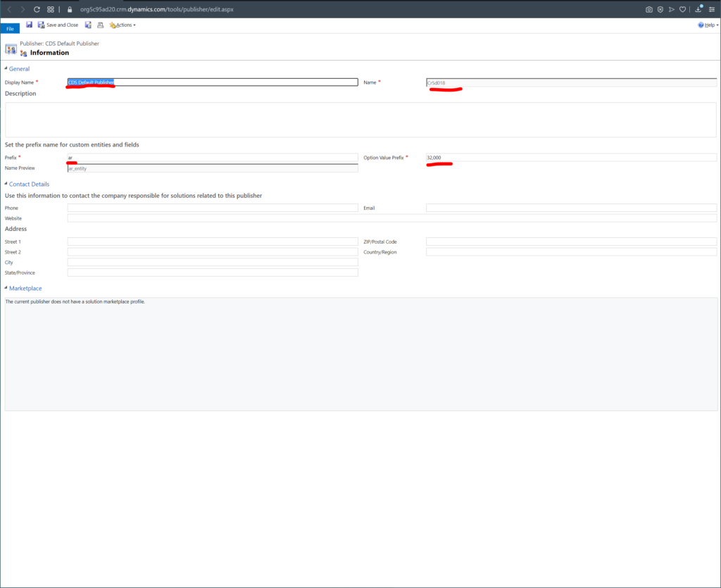This screenshot has height=588, width=721.
Task: Open the Help dropdown menu
Action: (707, 25)
